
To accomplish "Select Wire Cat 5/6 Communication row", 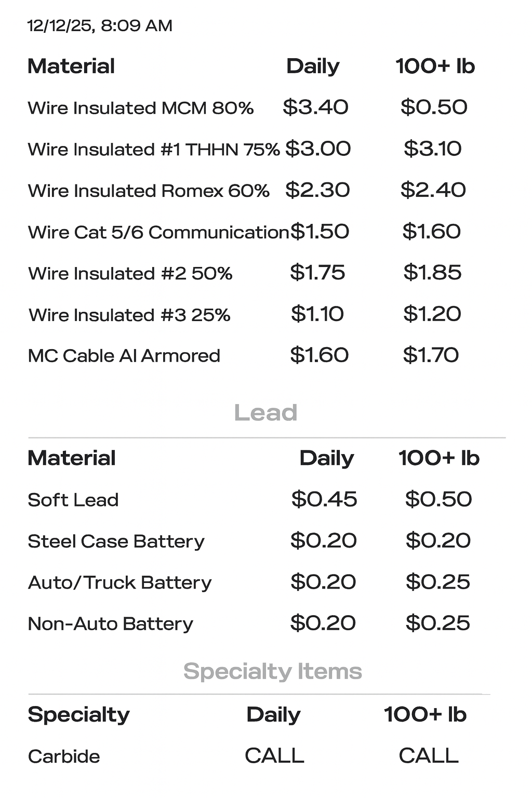I will (158, 232).
